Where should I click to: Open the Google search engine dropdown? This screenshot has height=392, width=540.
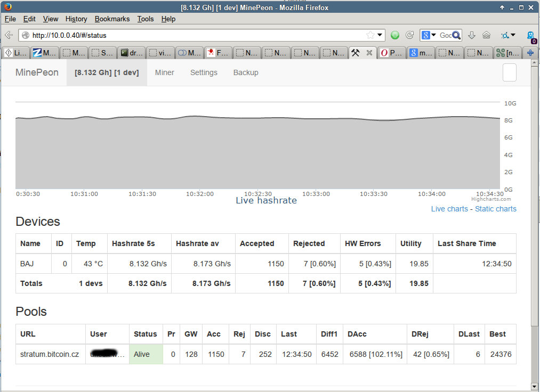[x=429, y=35]
